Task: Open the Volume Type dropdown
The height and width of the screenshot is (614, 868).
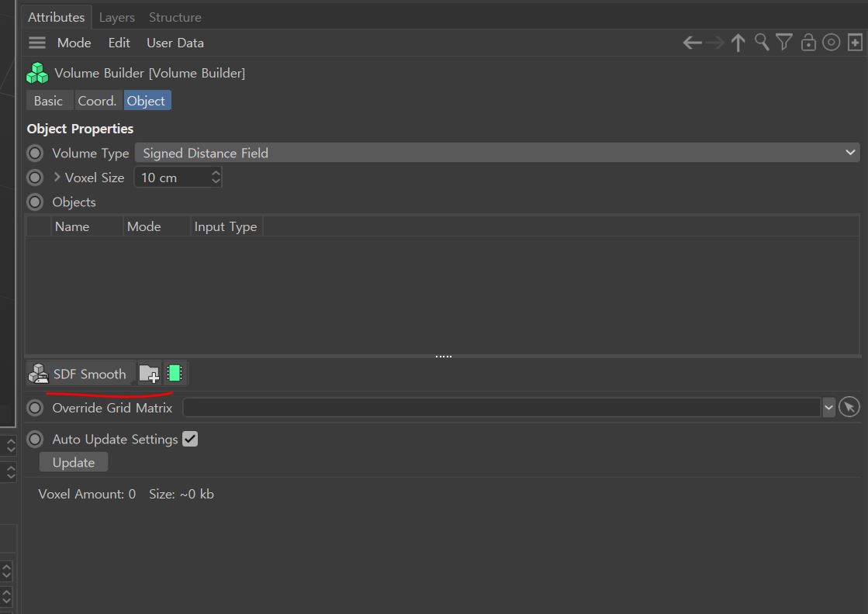Action: click(496, 153)
